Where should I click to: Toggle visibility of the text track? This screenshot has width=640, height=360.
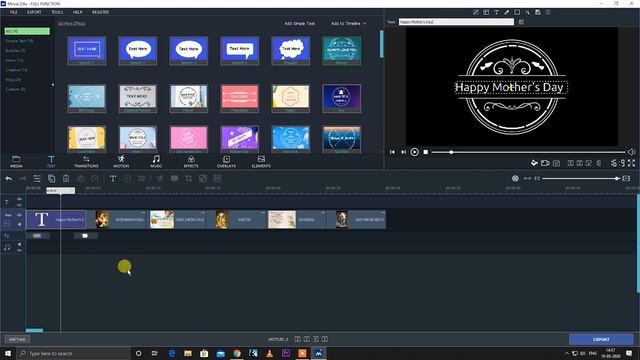pos(19,199)
